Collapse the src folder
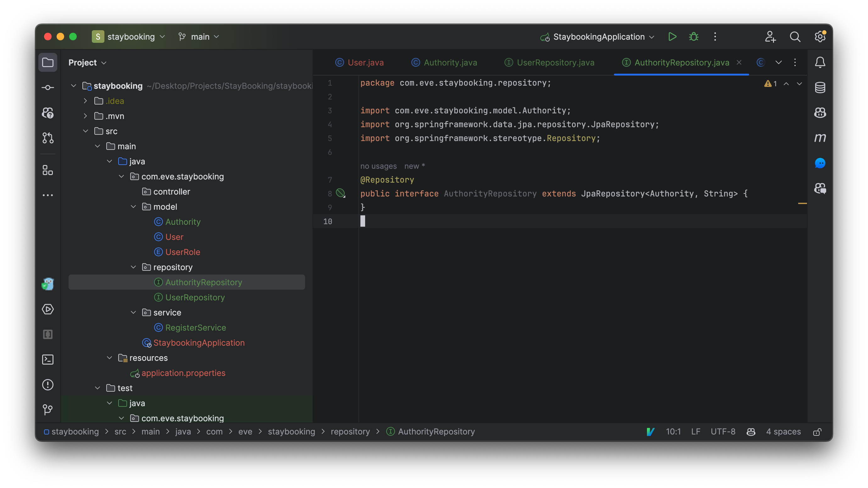Viewport: 868px width, 488px height. coord(85,131)
